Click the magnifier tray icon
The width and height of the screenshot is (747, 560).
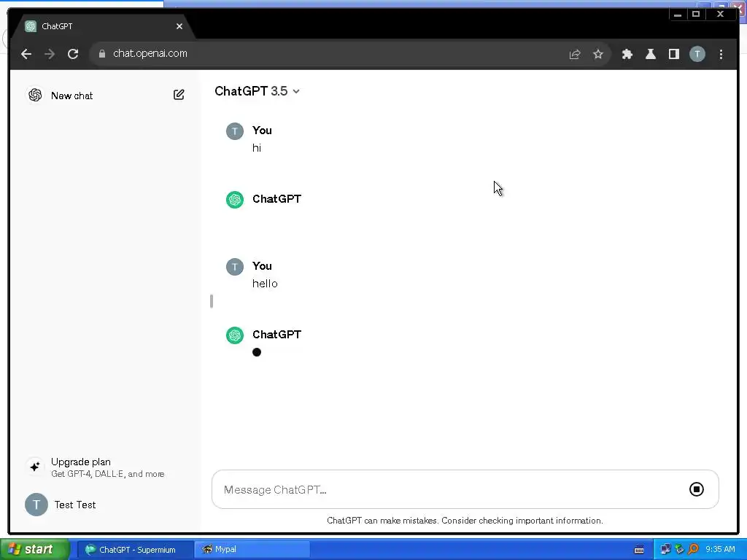pos(693,550)
